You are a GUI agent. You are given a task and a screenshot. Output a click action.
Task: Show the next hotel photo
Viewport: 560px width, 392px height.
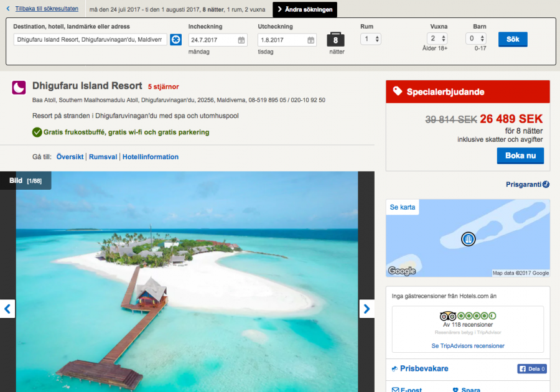pos(366,309)
